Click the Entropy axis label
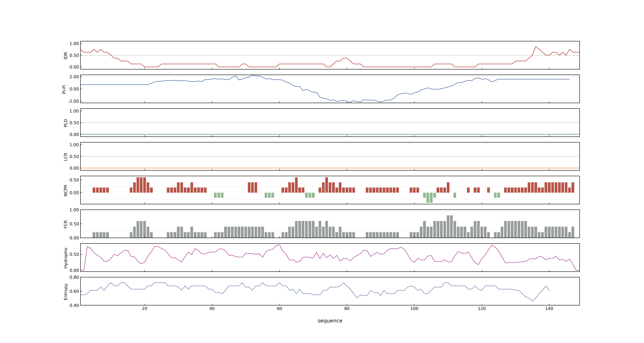 66,292
